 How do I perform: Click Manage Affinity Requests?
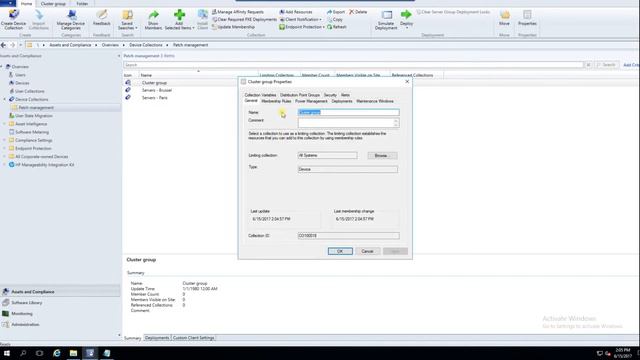238,12
